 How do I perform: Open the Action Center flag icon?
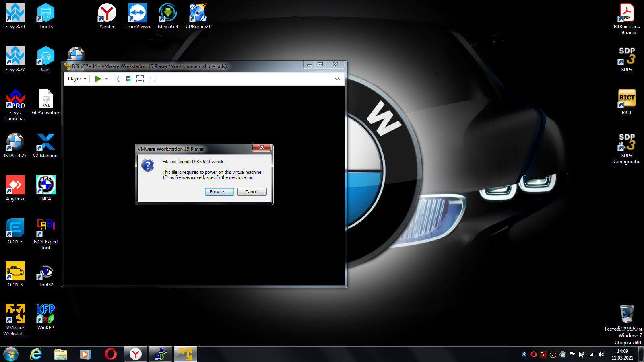(x=572, y=354)
